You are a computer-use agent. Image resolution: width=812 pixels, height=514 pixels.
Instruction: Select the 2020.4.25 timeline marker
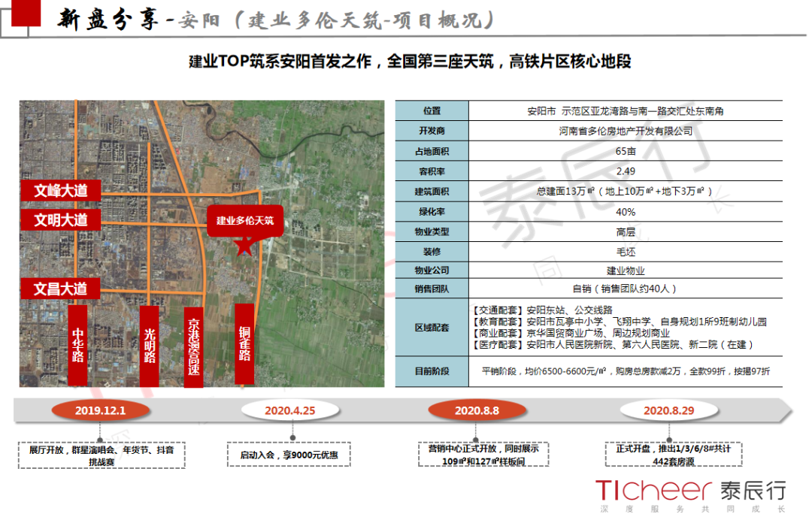click(x=290, y=410)
